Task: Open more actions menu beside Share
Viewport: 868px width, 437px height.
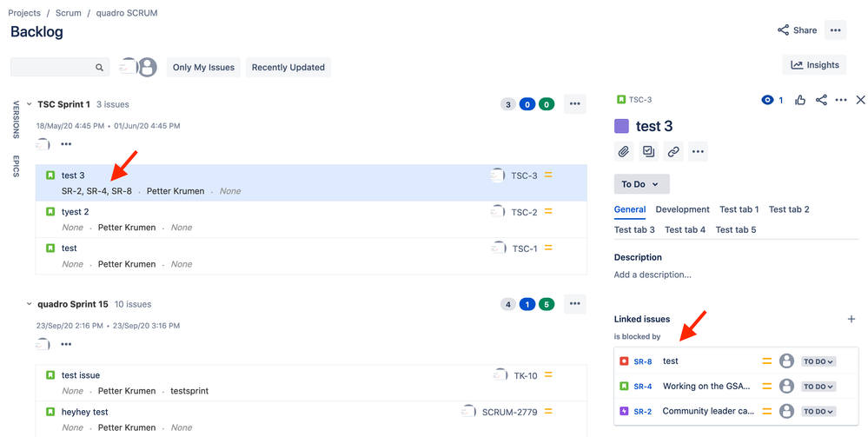Action: (x=835, y=30)
